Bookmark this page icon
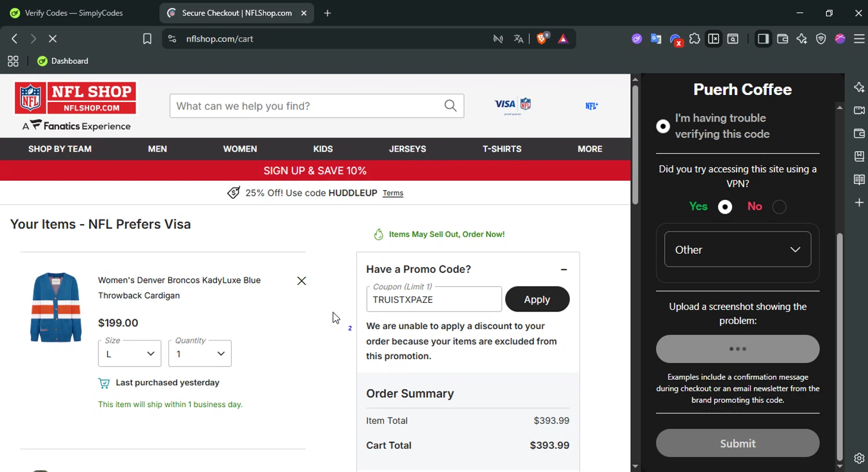 [147, 39]
